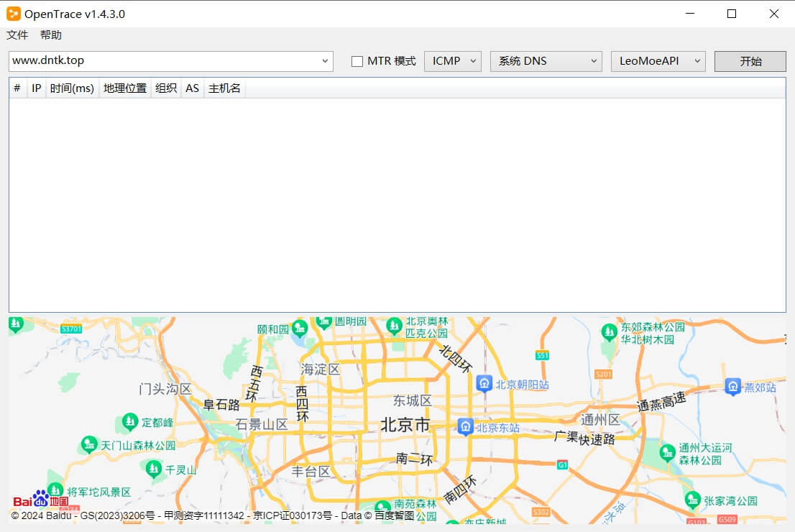Image resolution: width=795 pixels, height=532 pixels.
Task: Click the 南二环 road label
Action: [414, 459]
